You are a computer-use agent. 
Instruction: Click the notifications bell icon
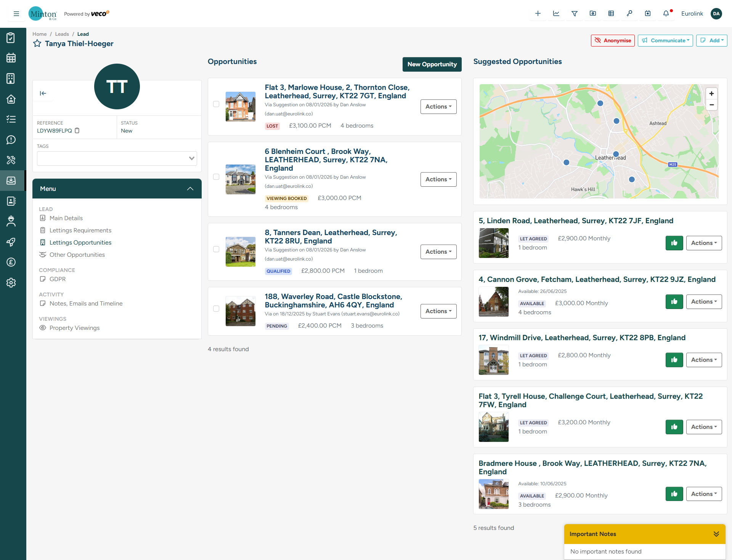666,14
